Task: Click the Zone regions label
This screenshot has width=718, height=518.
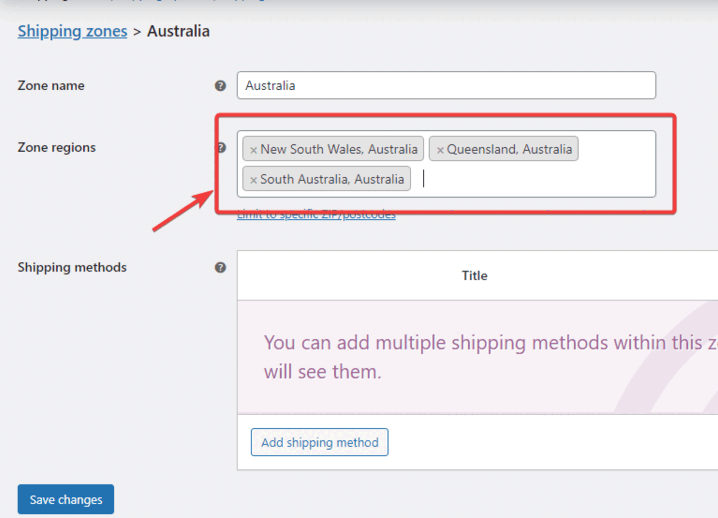Action: (x=57, y=147)
